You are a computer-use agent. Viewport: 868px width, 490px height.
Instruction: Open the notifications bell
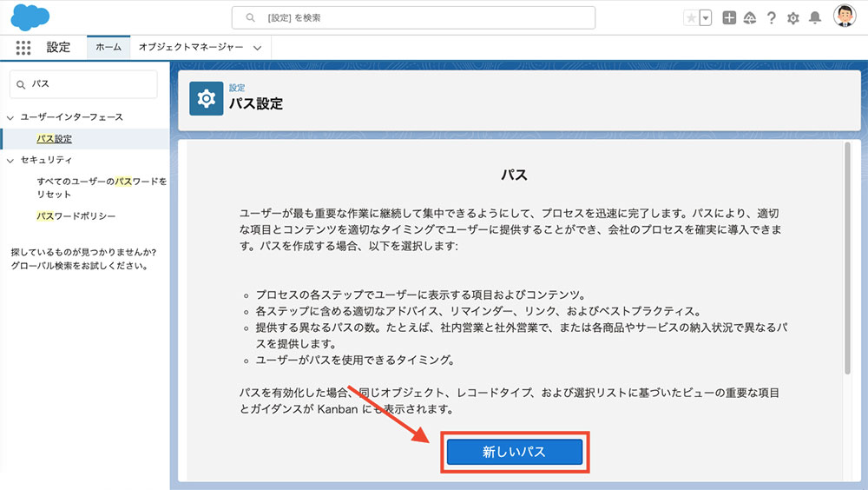point(814,18)
